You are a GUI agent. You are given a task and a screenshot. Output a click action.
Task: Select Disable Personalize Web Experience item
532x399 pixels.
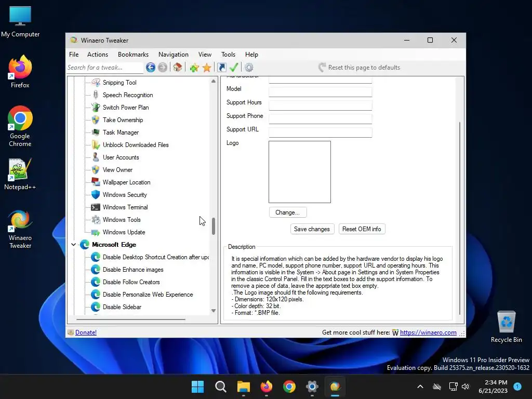point(148,295)
